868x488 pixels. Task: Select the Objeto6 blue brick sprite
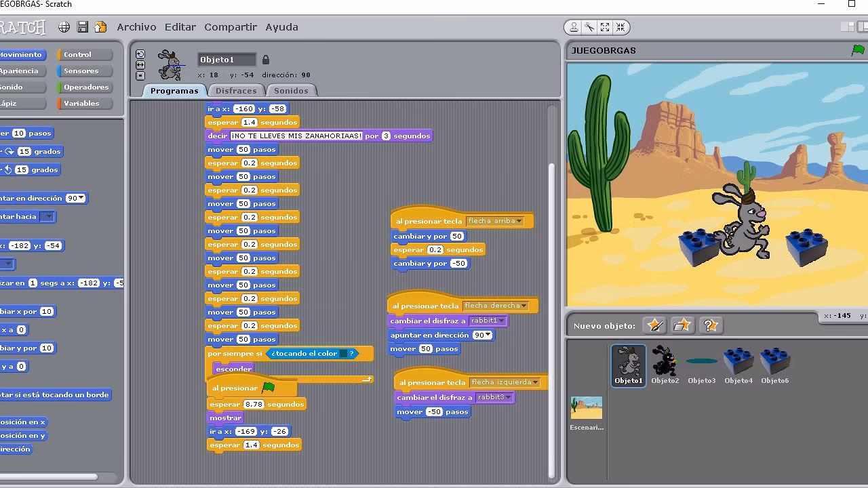point(774,365)
